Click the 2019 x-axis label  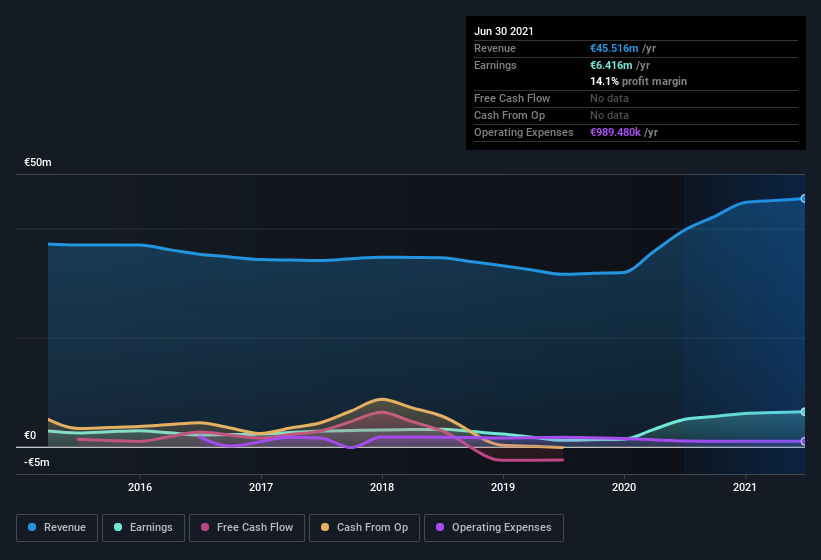503,487
